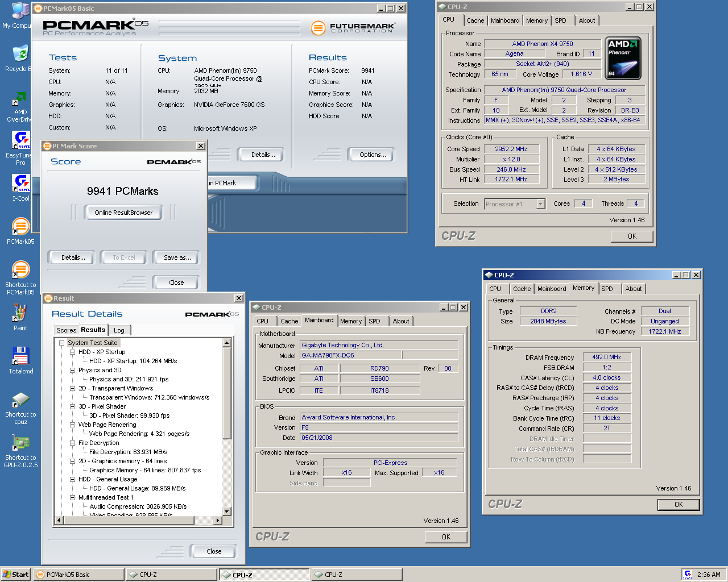
Task: Open Mainboard tab in Memory CPU-Z window
Action: (552, 289)
